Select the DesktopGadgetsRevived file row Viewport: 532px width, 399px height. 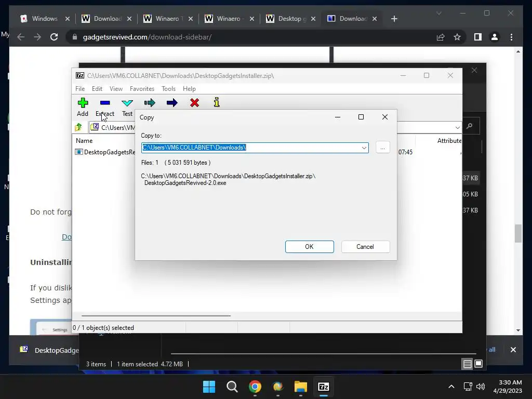point(105,152)
